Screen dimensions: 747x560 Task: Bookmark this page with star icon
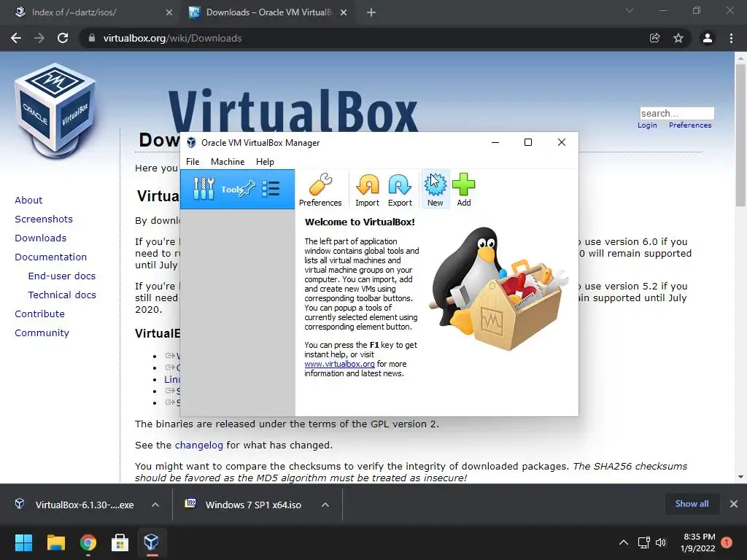(x=678, y=38)
